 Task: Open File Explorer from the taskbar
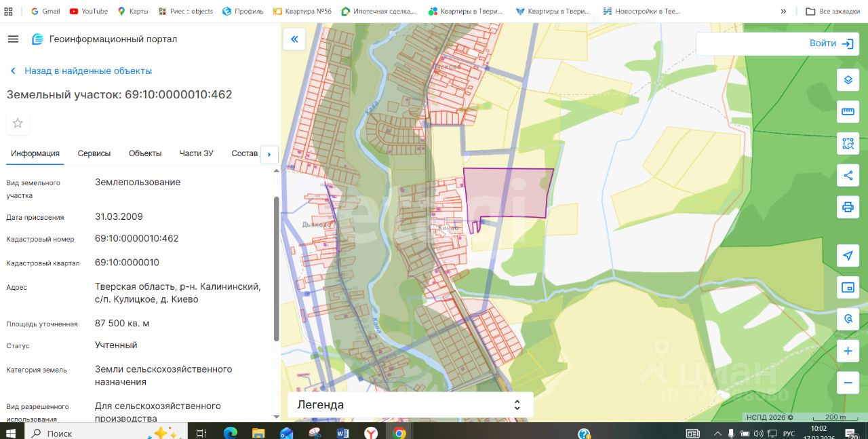tap(258, 433)
